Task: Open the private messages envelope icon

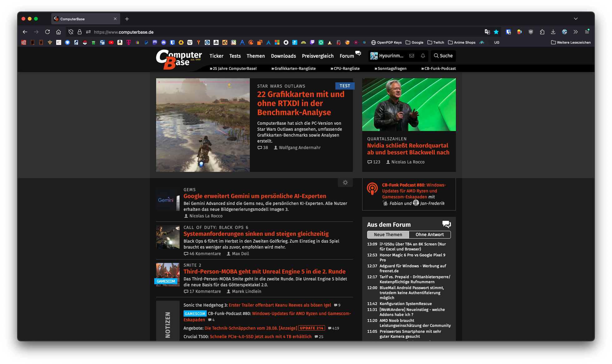Action: point(412,56)
